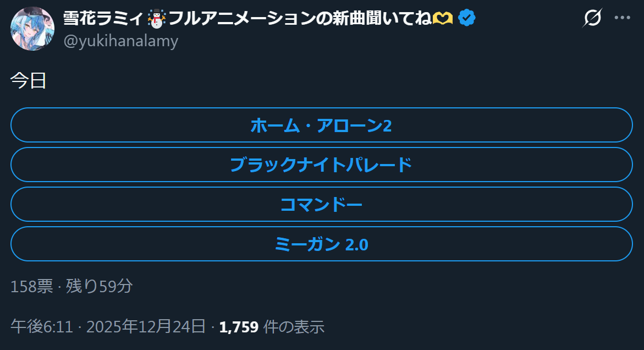Open the Grok explain icon
This screenshot has width=644, height=350.
[592, 18]
